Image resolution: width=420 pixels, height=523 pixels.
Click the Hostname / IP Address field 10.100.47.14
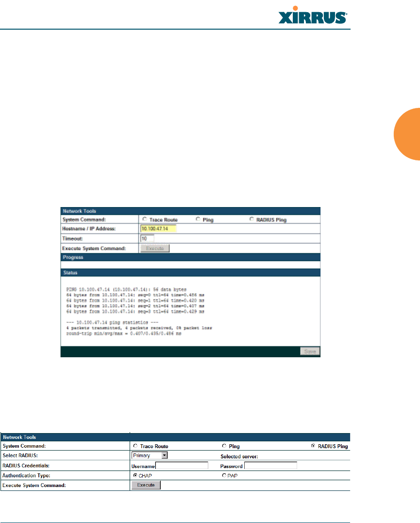(158, 228)
